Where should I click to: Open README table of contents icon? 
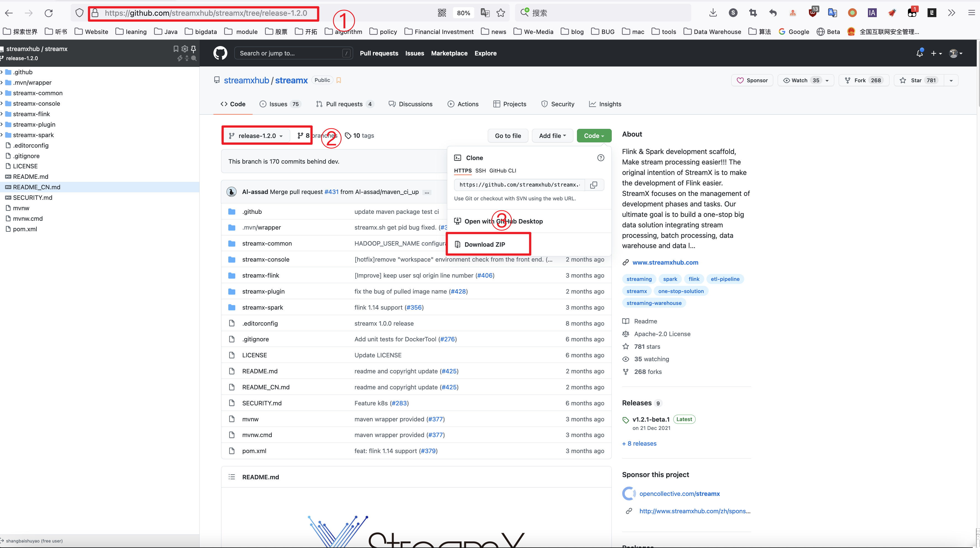tap(232, 477)
